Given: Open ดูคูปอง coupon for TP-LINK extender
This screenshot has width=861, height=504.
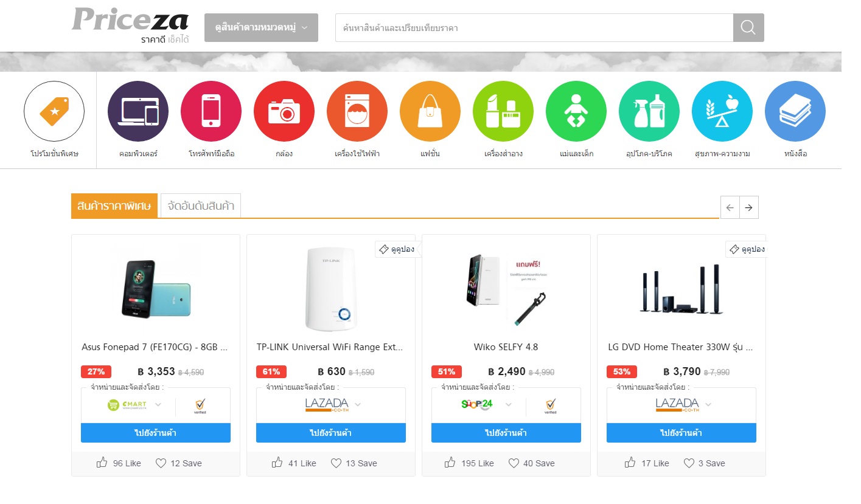Looking at the screenshot, I should click(x=398, y=249).
